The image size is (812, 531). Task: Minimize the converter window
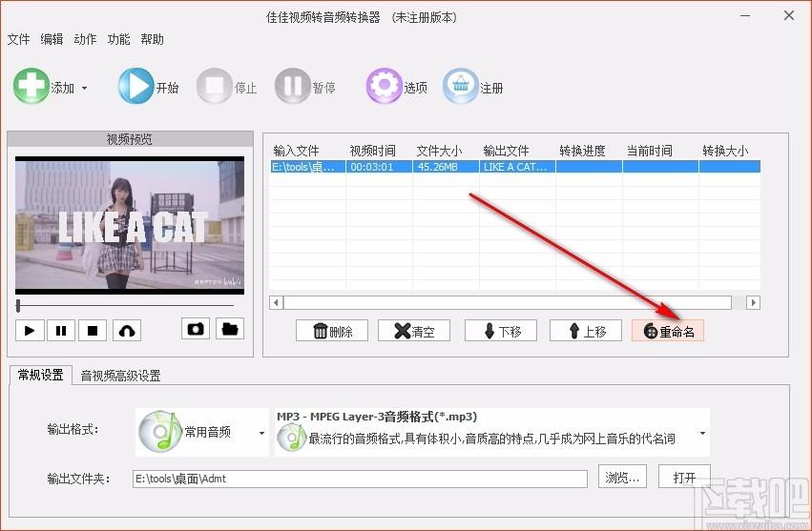pos(745,16)
